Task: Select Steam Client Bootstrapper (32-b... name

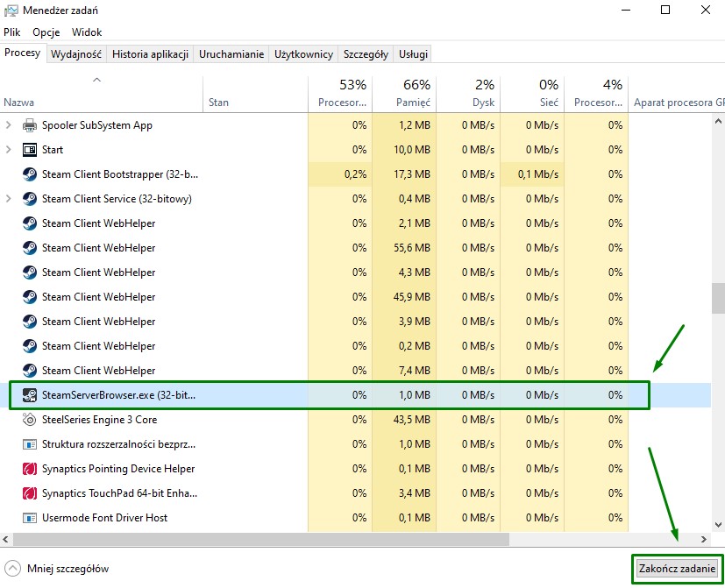Action: click(120, 174)
